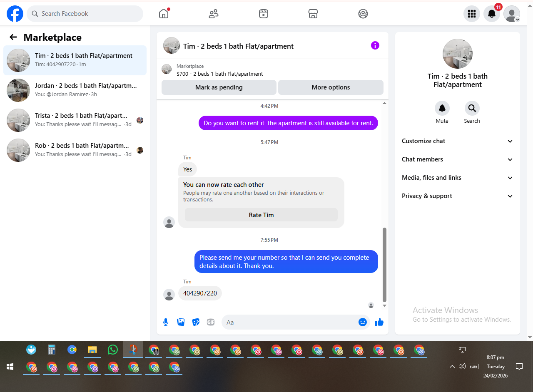Viewport: 533px width, 392px height.
Task: Click the More options button
Action: tap(331, 87)
